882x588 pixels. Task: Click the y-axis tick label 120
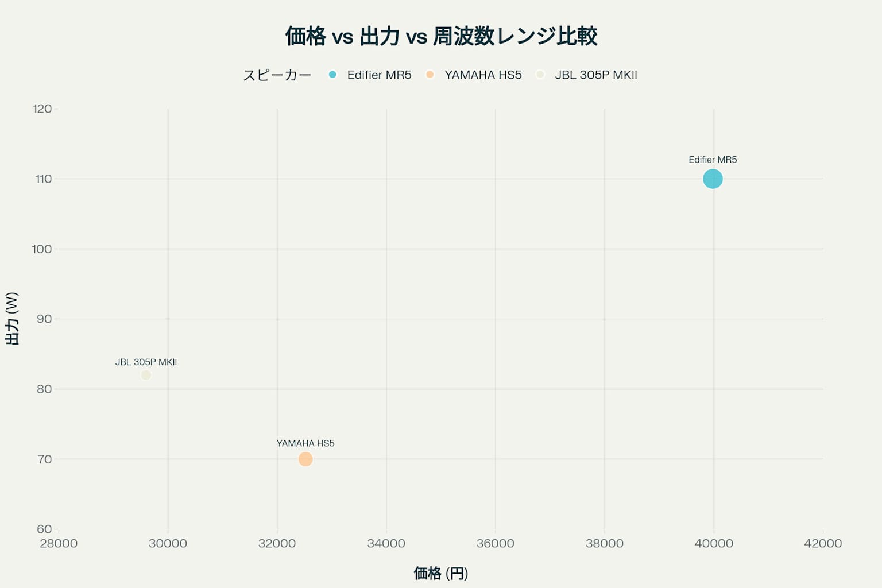[42, 109]
